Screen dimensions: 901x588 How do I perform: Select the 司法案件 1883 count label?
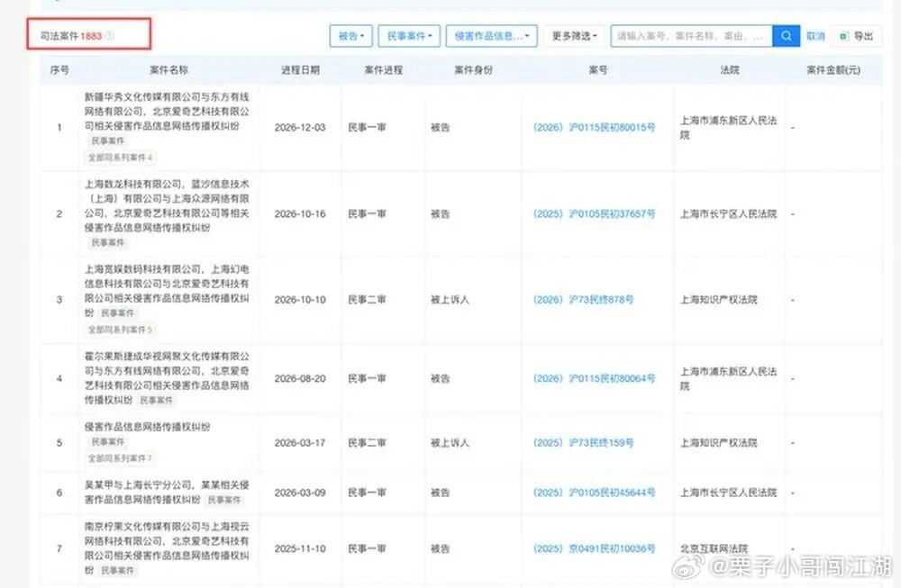(70, 36)
